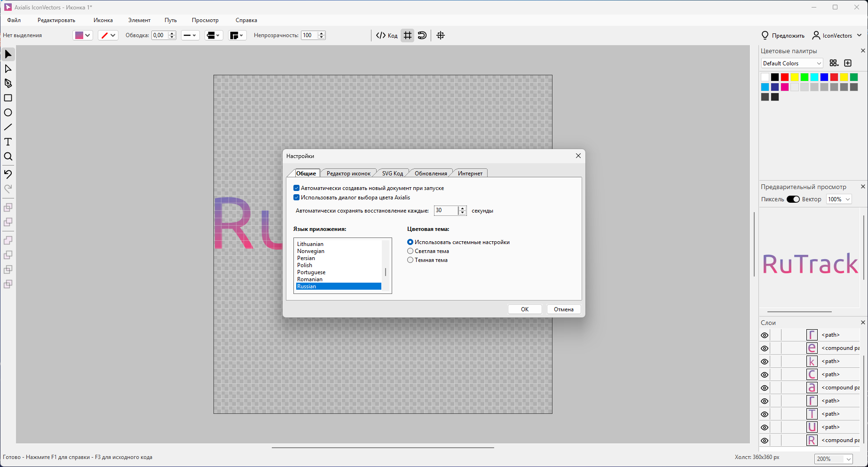Screen dimensions: 868x467
Task: Open the align objects dropdown
Action: click(213, 35)
